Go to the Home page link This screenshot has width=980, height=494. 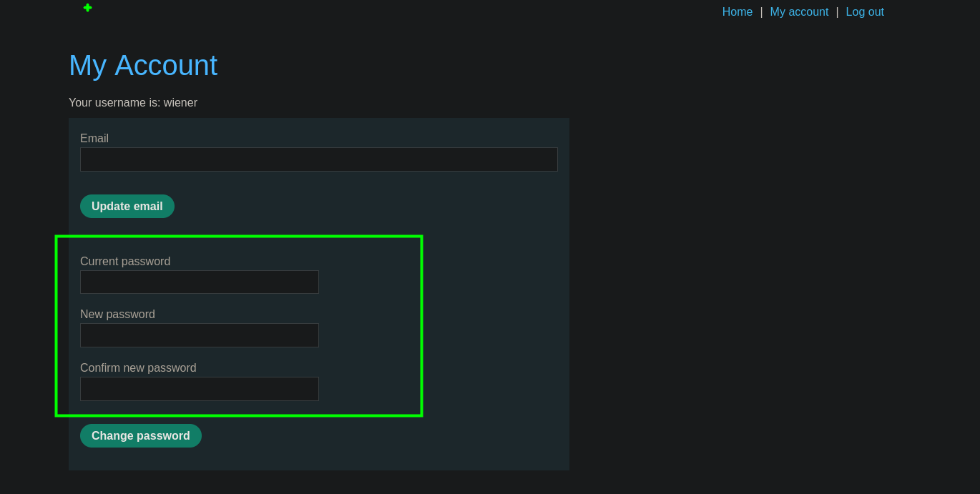(737, 12)
